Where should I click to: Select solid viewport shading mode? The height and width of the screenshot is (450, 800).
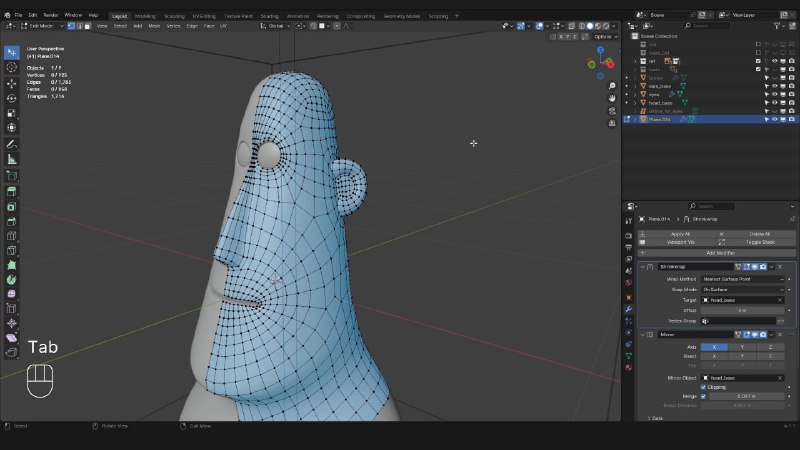point(590,26)
